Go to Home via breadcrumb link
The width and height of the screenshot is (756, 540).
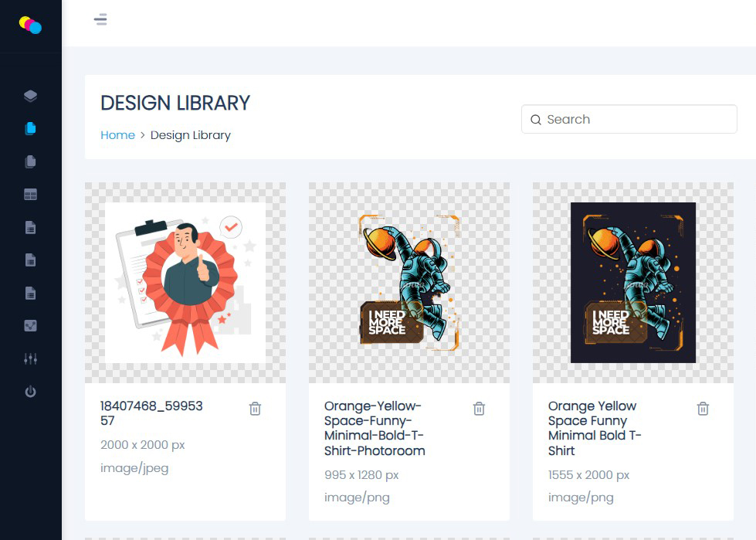(117, 135)
